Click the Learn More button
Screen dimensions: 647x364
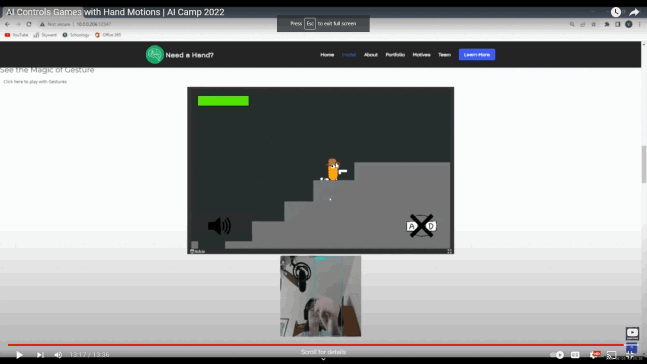click(x=477, y=54)
